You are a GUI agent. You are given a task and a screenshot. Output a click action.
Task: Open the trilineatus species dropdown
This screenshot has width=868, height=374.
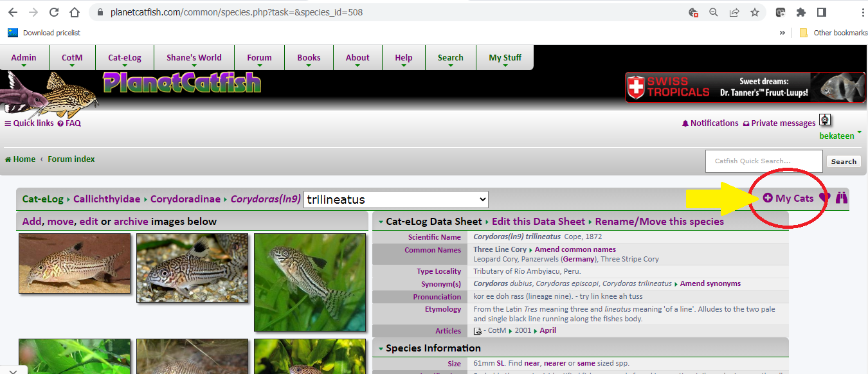pos(396,199)
